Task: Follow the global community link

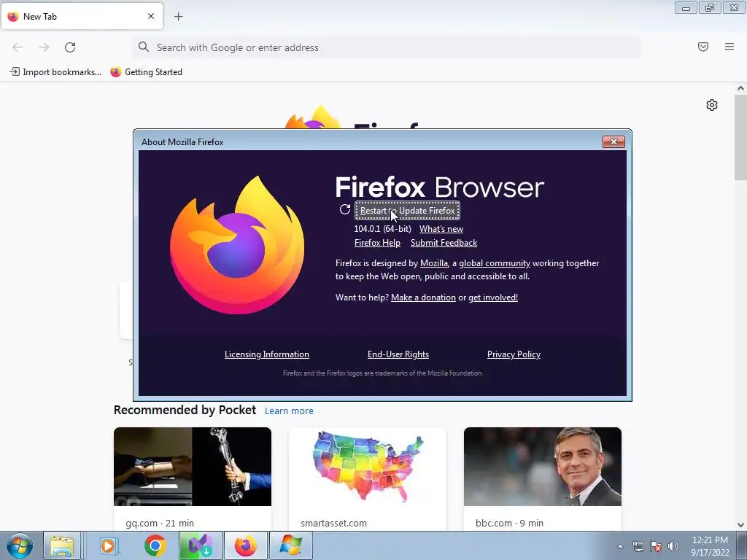Action: coord(495,263)
